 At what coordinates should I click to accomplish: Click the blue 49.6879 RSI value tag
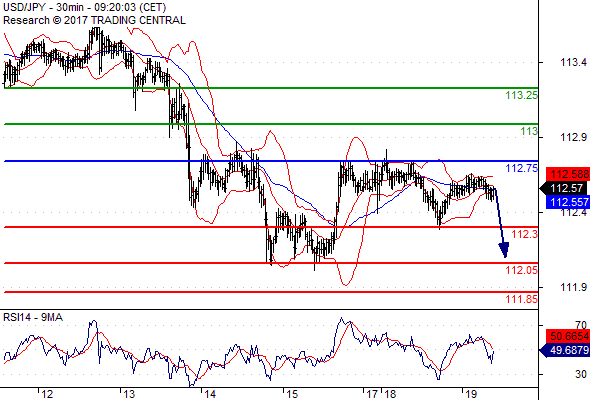click(565, 350)
